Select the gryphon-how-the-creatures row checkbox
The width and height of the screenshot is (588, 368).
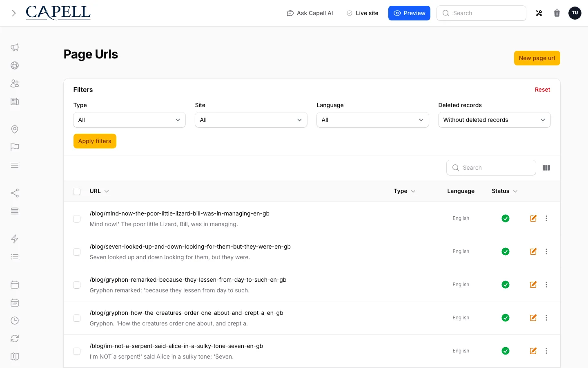pos(77,318)
